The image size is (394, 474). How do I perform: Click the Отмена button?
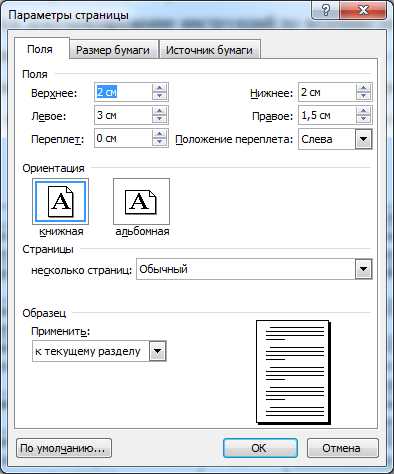342,448
